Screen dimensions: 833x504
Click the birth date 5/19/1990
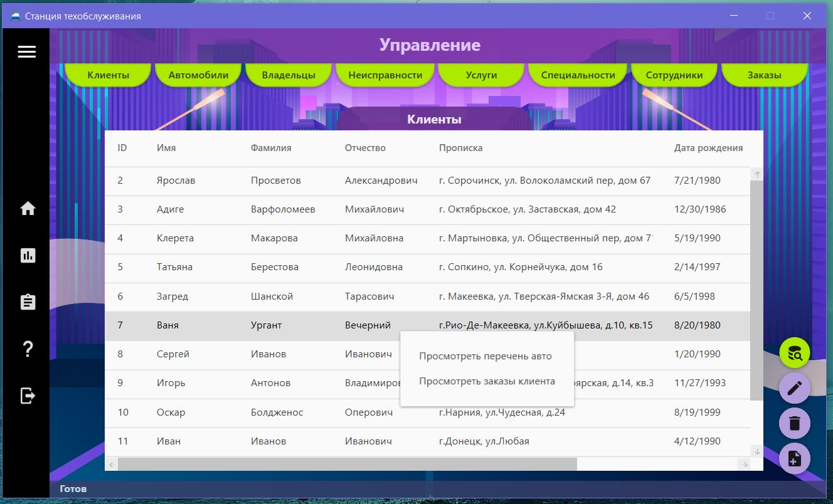click(698, 238)
